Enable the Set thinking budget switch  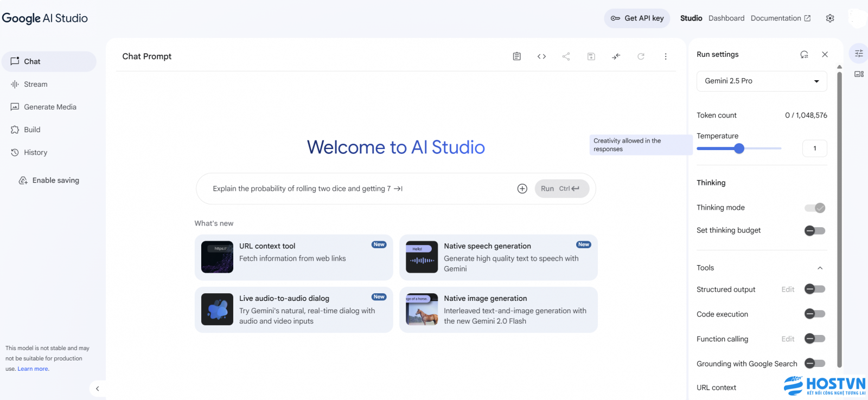815,231
